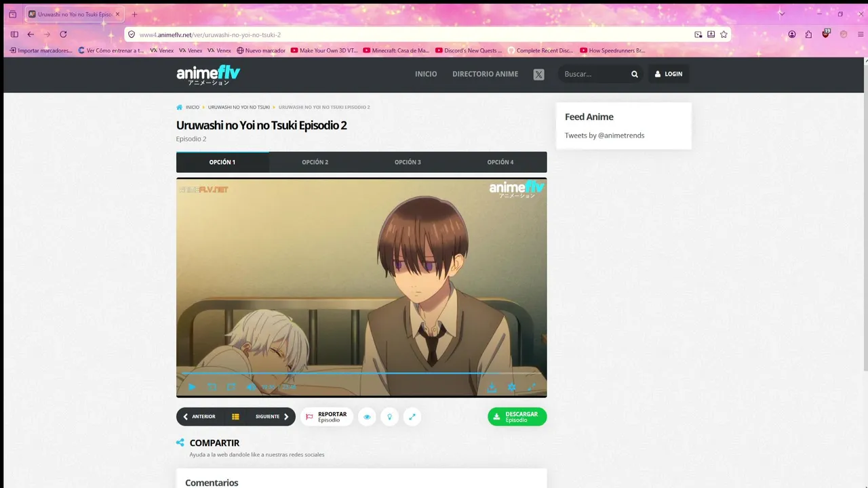
Task: Enter fullscreen from the video player controls
Action: (x=532, y=387)
